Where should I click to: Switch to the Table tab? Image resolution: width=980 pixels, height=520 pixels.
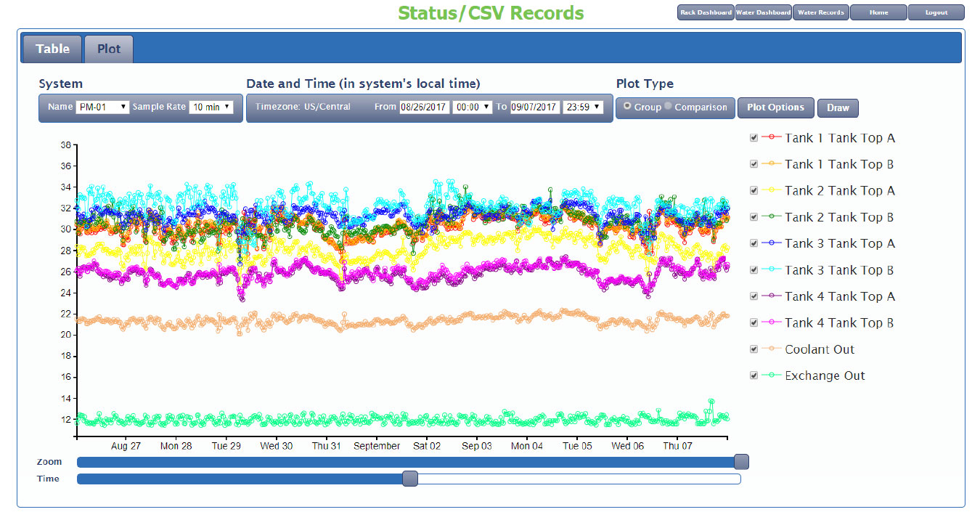pos(53,49)
